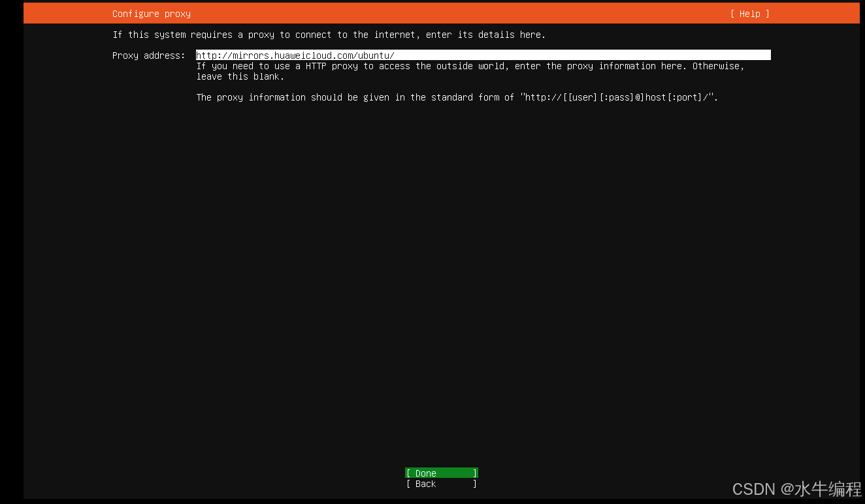Select the Done button to confirm proxy
The image size is (865, 504).
coord(440,473)
